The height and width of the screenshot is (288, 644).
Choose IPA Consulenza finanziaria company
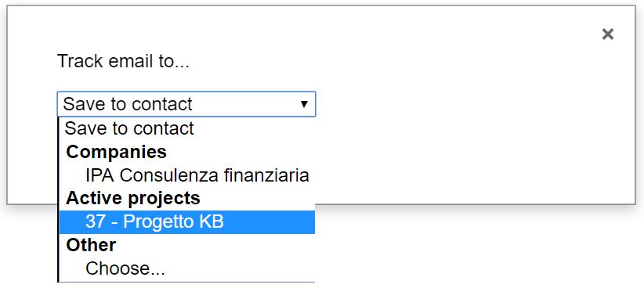pyautogui.click(x=187, y=175)
